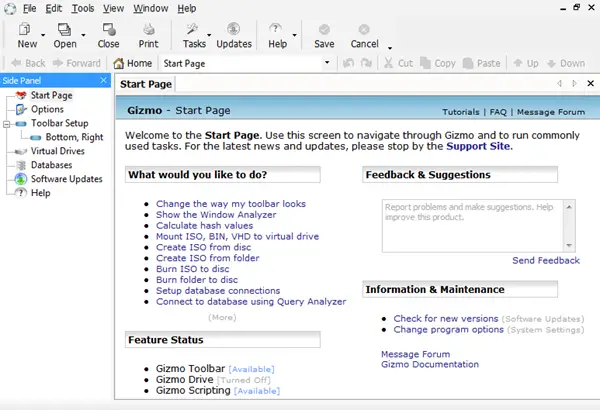Select Databases in the side panel
The width and height of the screenshot is (600, 410).
(x=51, y=165)
